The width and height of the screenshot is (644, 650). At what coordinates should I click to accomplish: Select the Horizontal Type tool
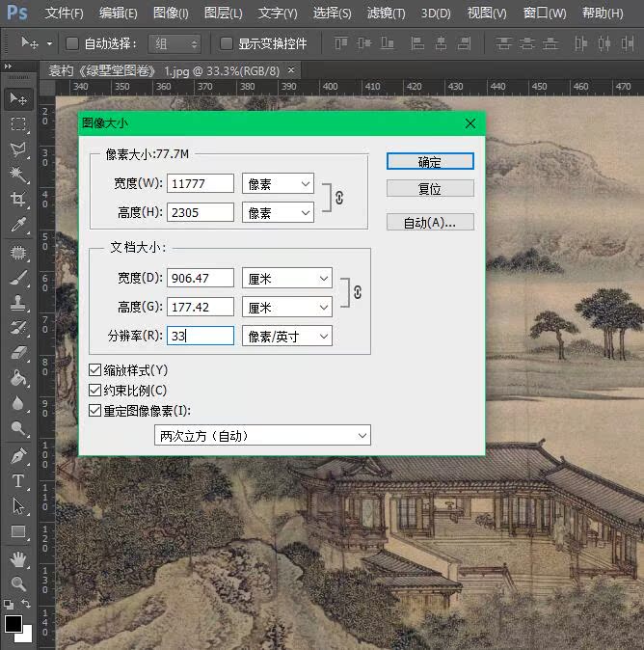coord(18,481)
